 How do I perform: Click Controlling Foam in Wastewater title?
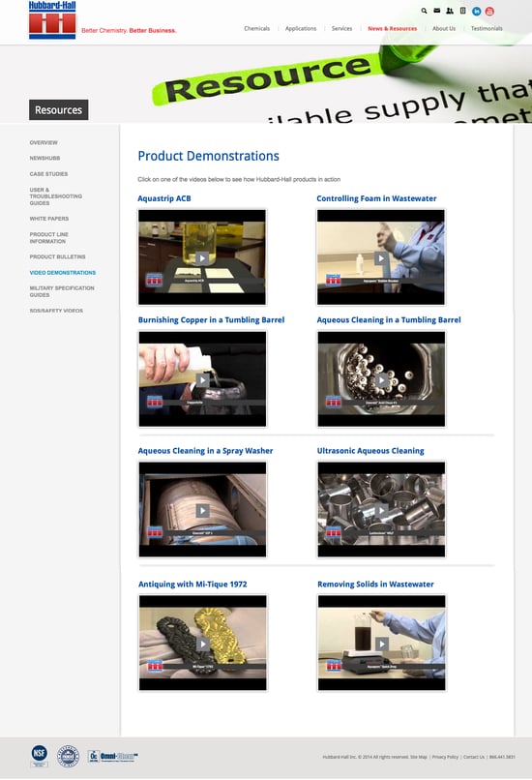377,198
